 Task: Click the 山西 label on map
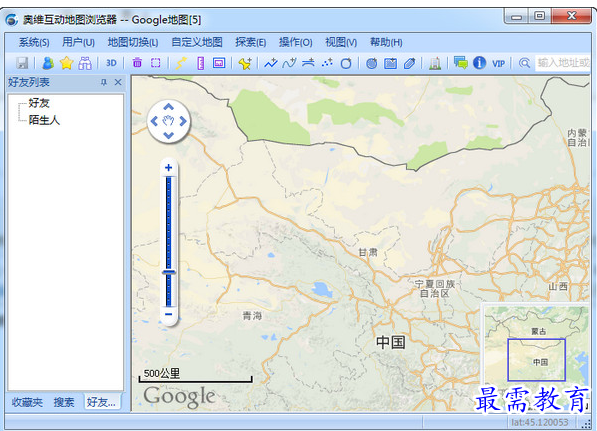tap(558, 287)
